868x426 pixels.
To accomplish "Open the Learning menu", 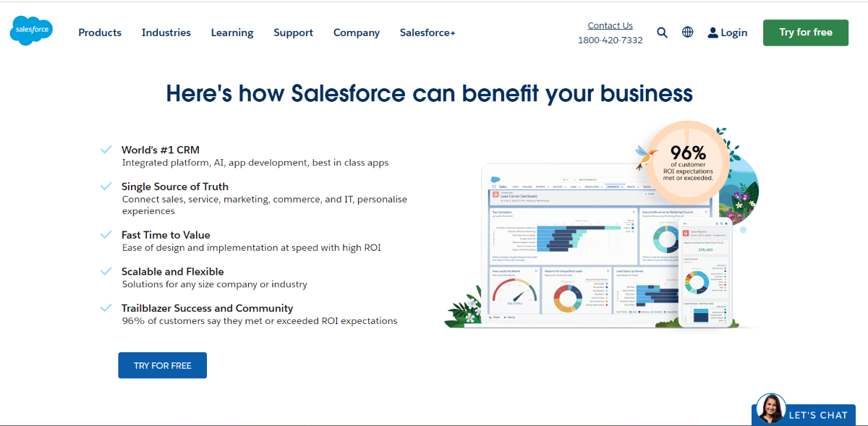I will pyautogui.click(x=232, y=33).
